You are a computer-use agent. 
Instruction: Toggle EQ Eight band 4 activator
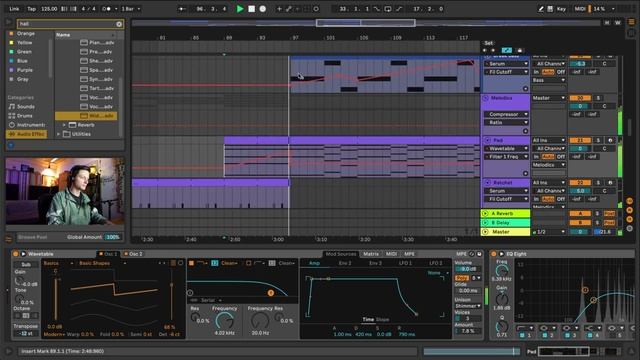pos(589,335)
